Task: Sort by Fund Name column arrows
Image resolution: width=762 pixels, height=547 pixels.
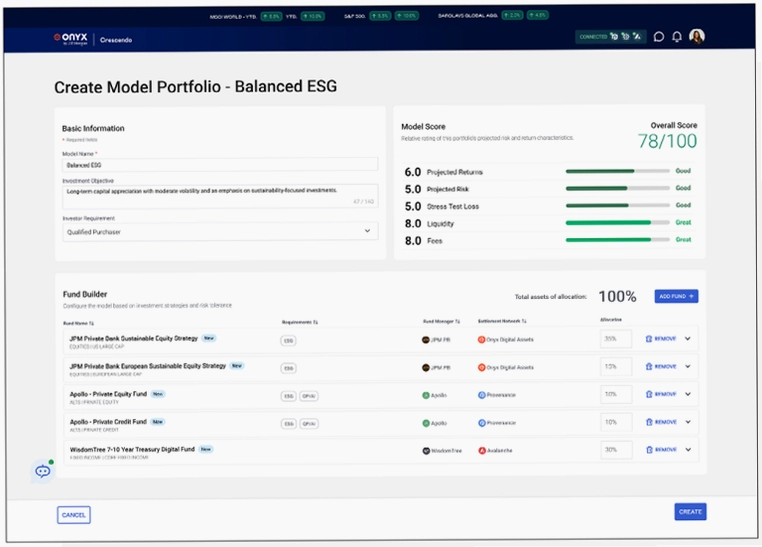Action: (92, 324)
